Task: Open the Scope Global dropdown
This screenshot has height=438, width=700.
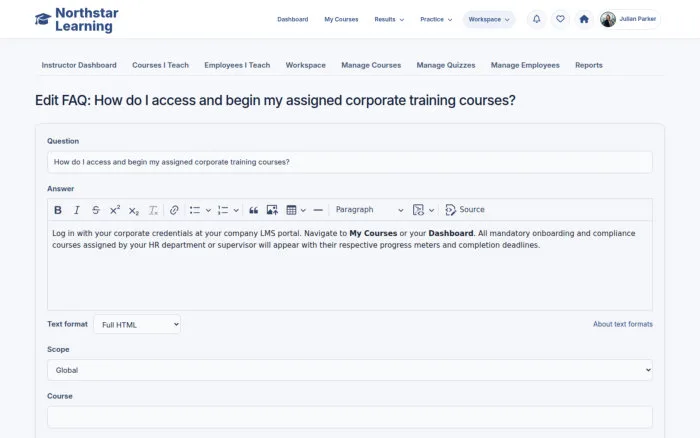Action: click(350, 370)
